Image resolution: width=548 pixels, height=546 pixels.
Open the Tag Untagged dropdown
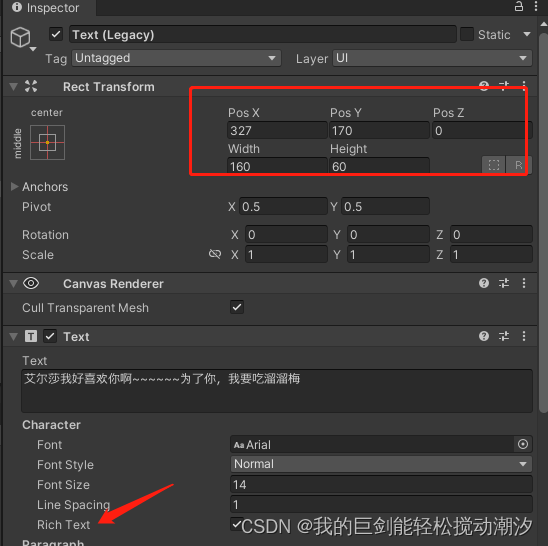click(x=176, y=58)
